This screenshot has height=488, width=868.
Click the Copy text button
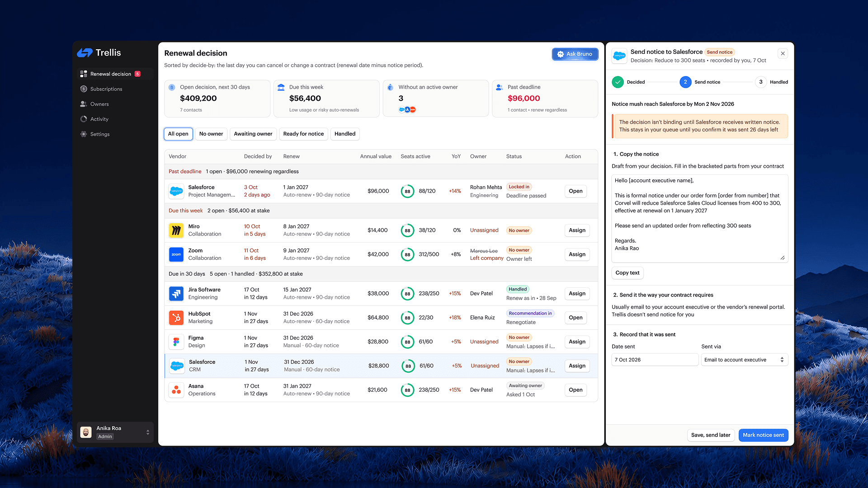coord(627,273)
